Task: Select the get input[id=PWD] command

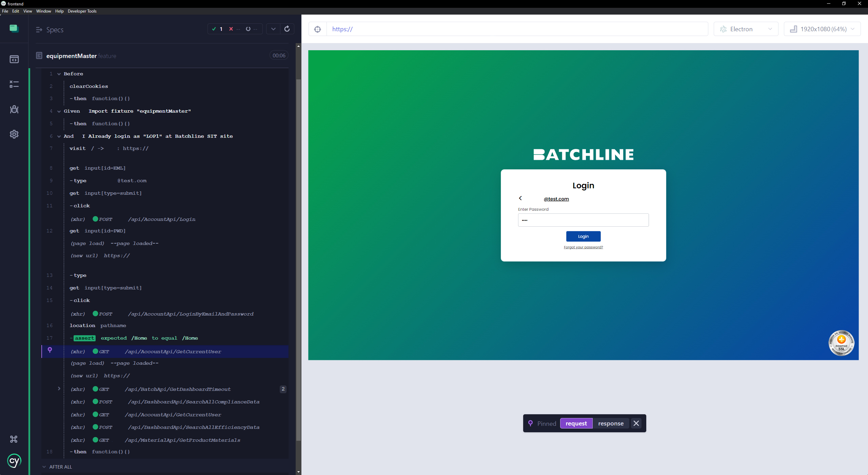Action: [165, 231]
